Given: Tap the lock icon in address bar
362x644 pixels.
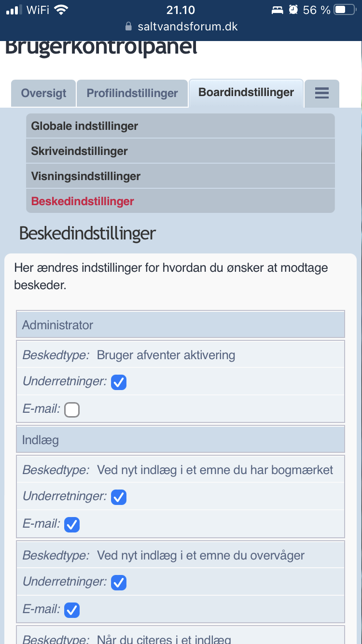Looking at the screenshot, I should (x=128, y=27).
